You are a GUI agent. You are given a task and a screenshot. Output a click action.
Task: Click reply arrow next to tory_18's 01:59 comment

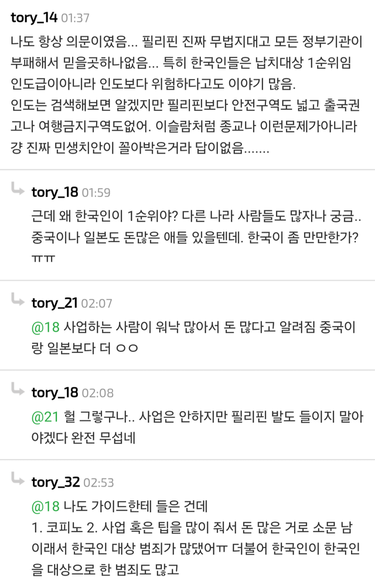[16, 189]
